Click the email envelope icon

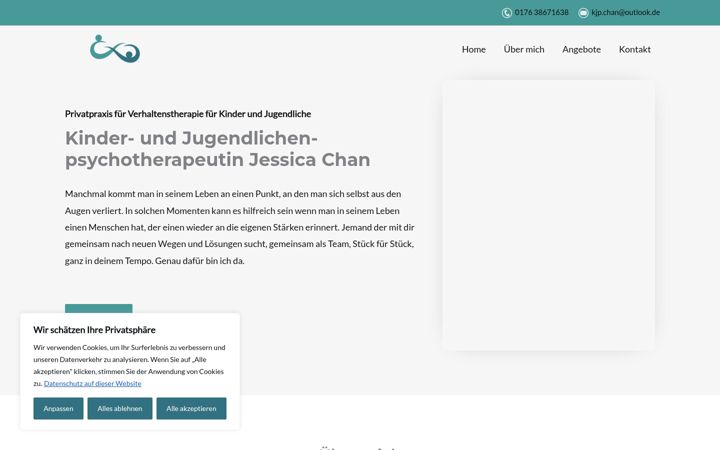click(583, 13)
